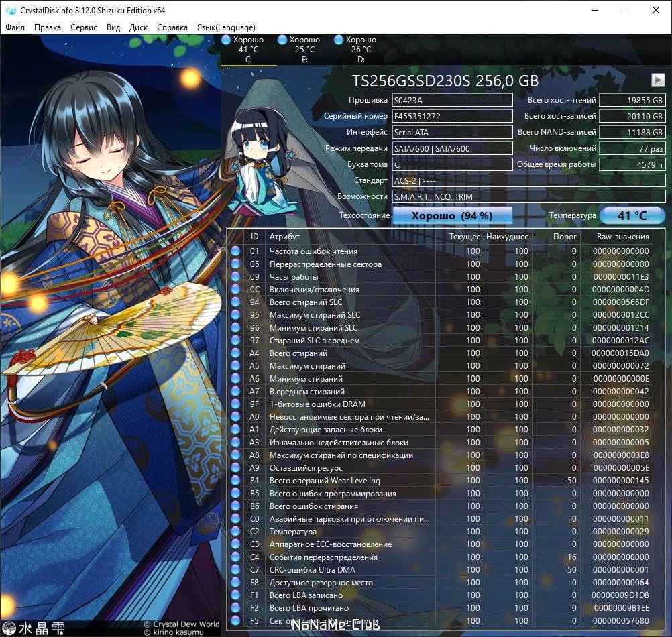The height and width of the screenshot is (637, 672).
Task: Select the C: drive tab
Action: pyautogui.click(x=249, y=50)
